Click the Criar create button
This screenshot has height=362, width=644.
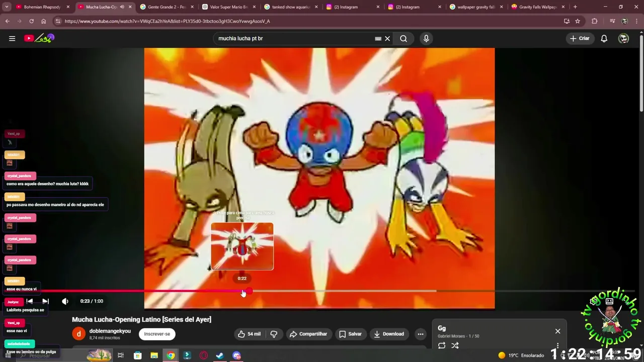coord(580,38)
